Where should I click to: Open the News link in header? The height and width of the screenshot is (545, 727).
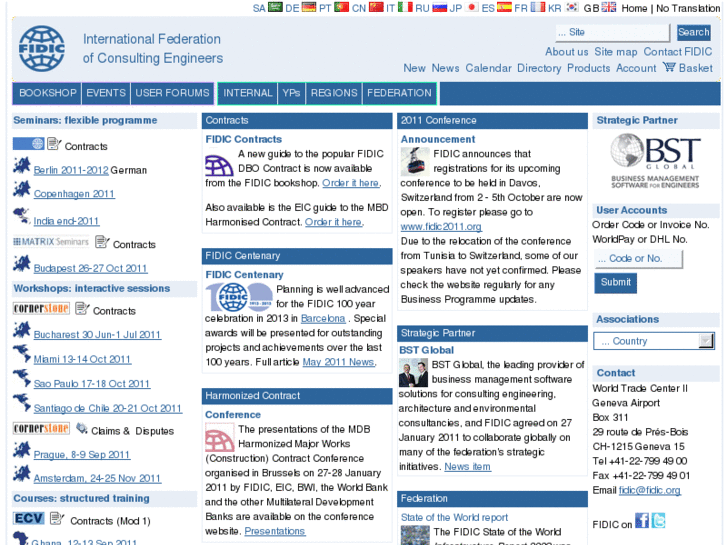point(445,68)
